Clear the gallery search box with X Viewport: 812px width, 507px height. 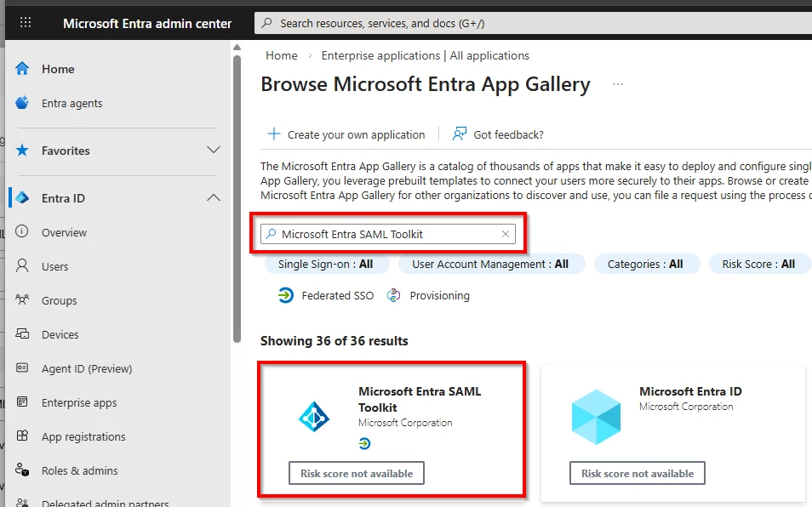click(506, 234)
